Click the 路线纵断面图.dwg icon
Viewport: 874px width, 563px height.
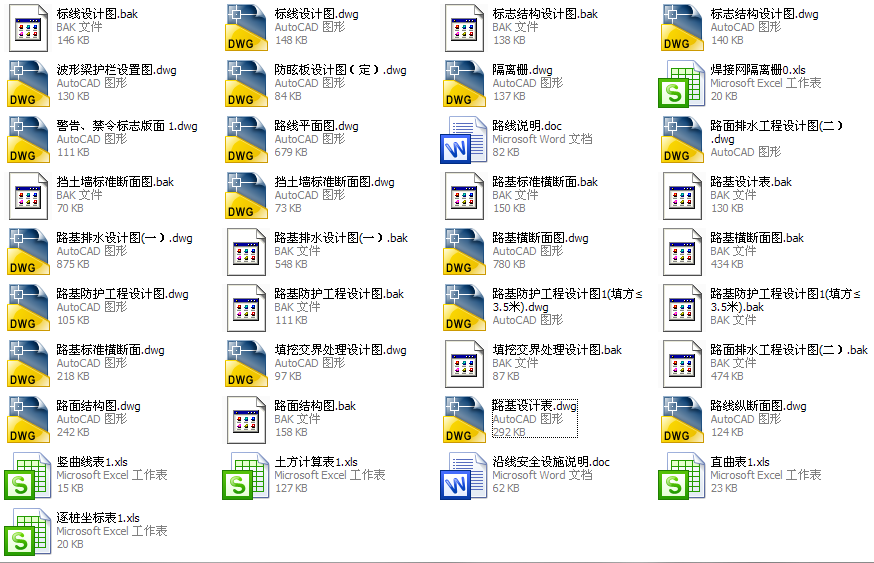682,420
